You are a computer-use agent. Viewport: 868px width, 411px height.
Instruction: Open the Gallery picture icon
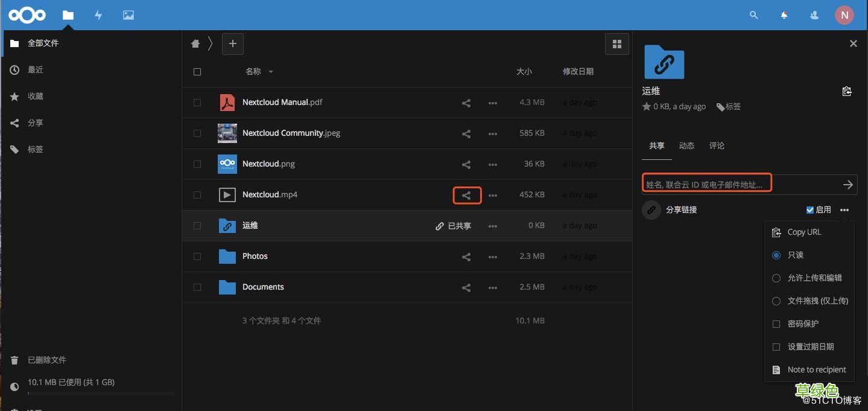(x=128, y=15)
